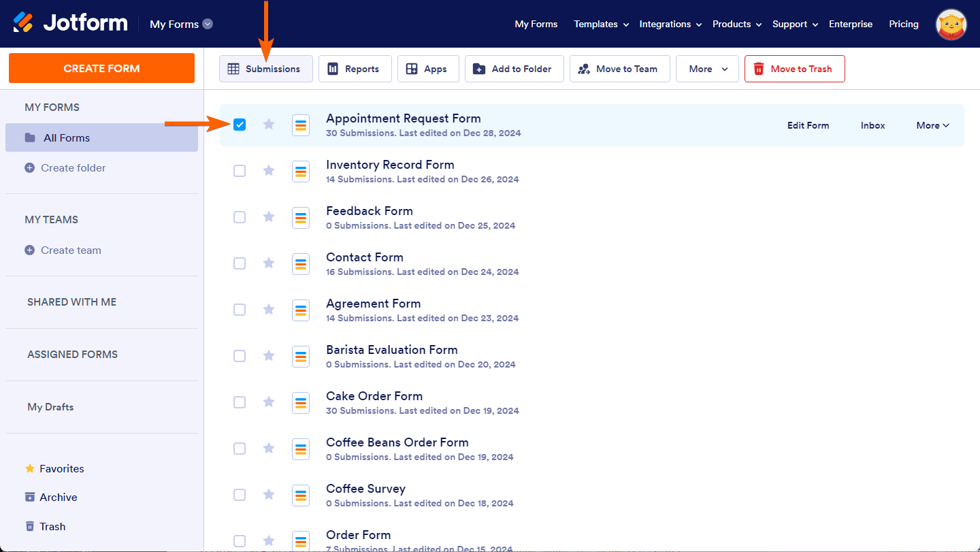
Task: Click the plus icon next to Create folder
Action: click(x=29, y=167)
